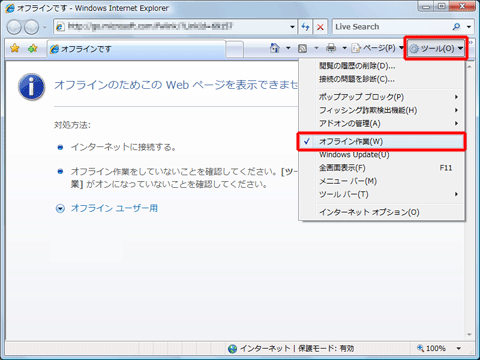This screenshot has width=480, height=360.
Task: Expand the feeds dropdown arrow
Action: pyautogui.click(x=316, y=49)
